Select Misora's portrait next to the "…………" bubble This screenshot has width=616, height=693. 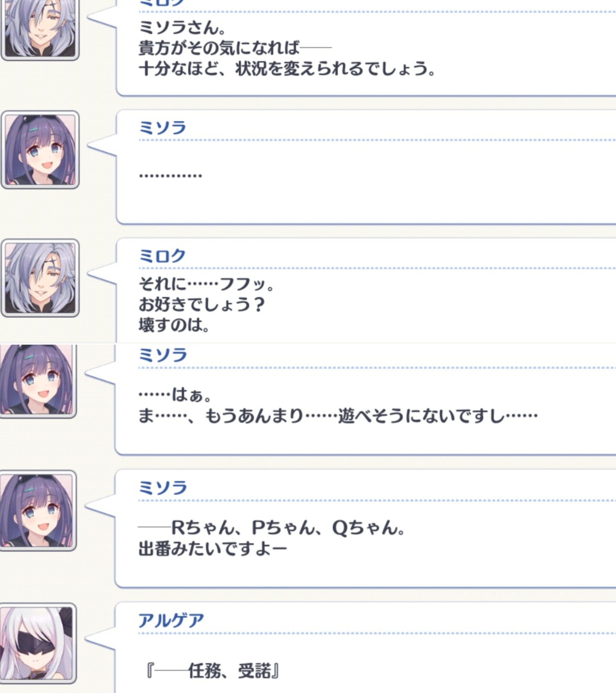click(40, 150)
